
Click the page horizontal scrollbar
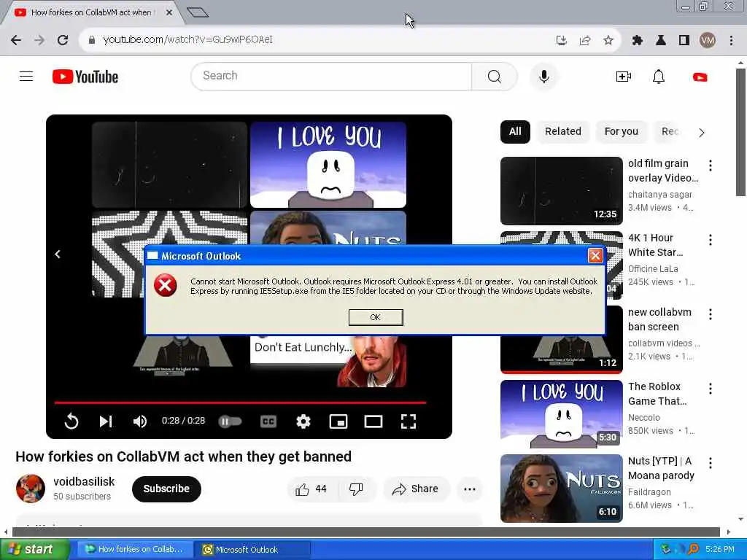tap(366, 532)
